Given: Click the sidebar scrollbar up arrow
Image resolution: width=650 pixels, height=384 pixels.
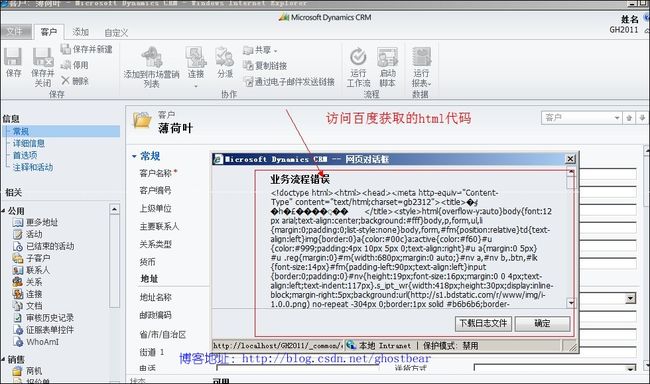Looking at the screenshot, I should pos(114,209).
